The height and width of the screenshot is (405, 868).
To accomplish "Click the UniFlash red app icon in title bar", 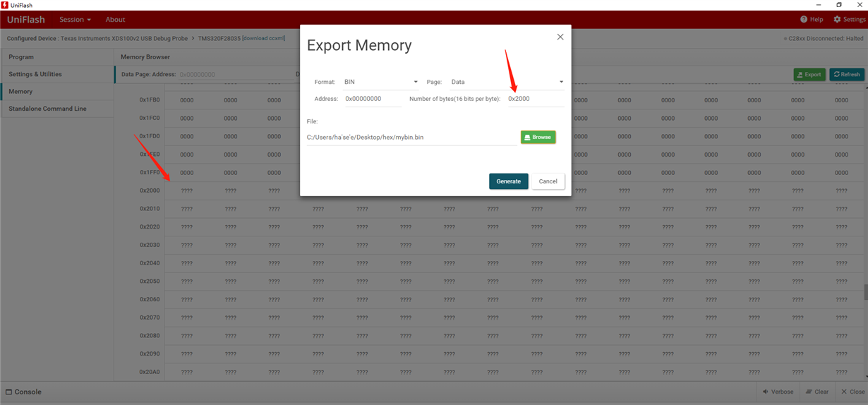I will click(x=4, y=5).
